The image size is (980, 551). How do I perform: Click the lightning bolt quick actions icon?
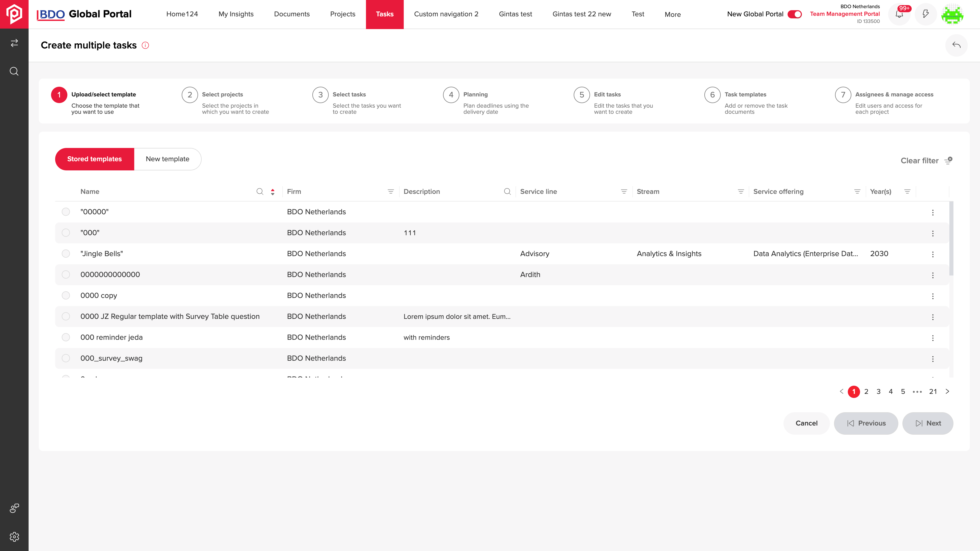[926, 15]
